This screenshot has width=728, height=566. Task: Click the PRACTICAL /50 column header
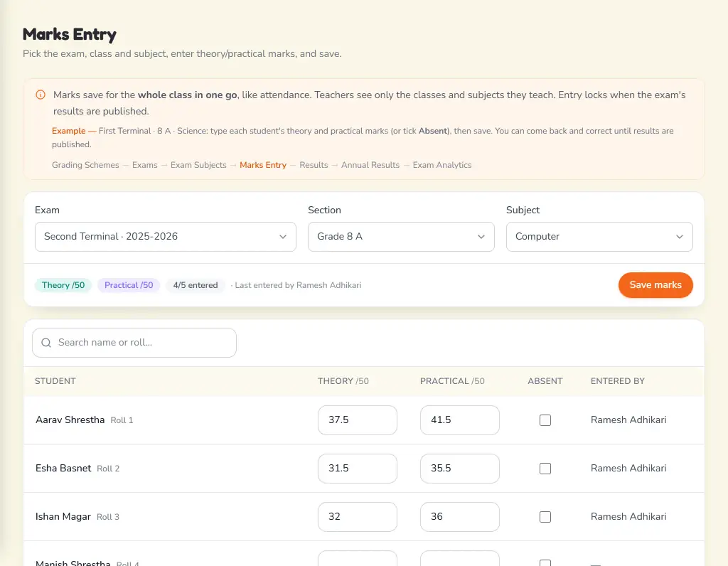tap(452, 381)
